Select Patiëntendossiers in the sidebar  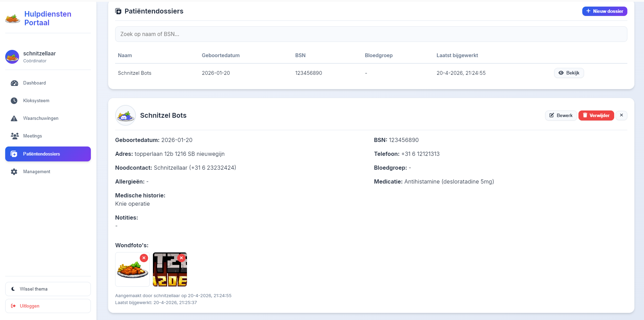click(48, 154)
